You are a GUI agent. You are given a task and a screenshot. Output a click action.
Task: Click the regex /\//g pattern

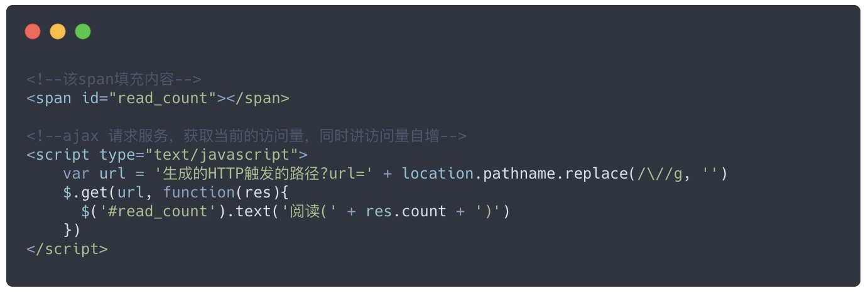coord(655,174)
